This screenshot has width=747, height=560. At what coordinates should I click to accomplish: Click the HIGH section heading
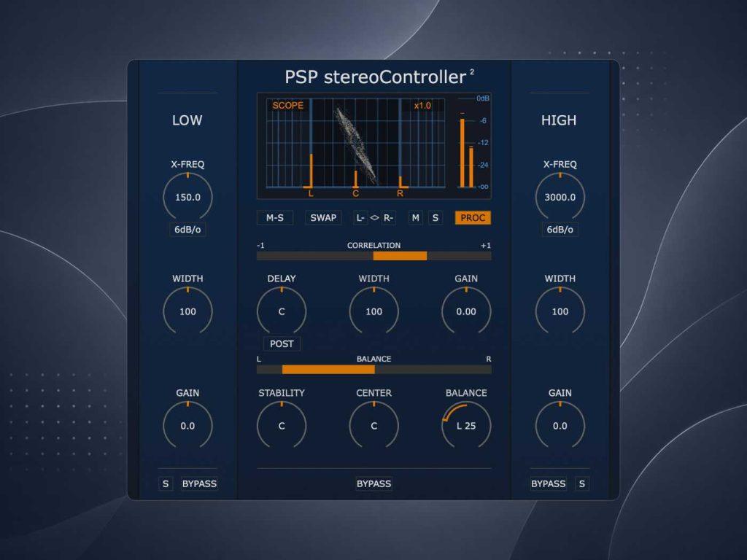[x=559, y=120]
